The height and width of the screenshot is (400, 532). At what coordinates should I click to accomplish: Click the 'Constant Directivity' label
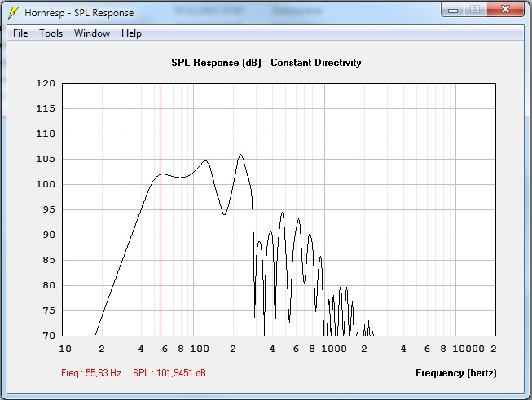point(316,63)
